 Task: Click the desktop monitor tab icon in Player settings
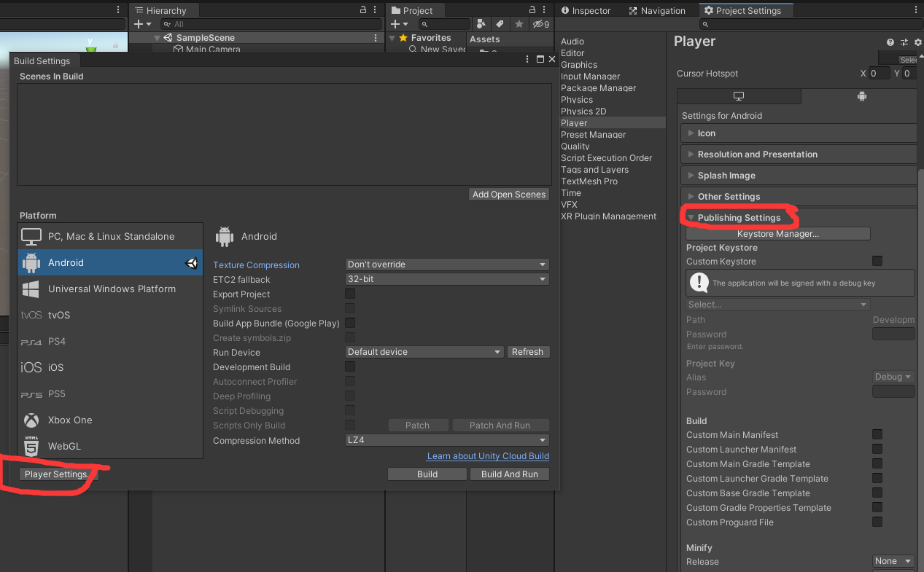[738, 96]
